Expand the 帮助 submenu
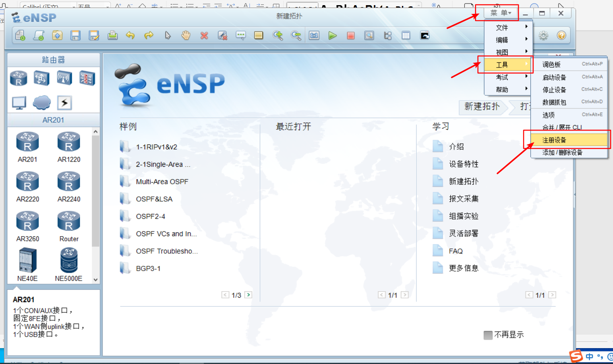 (527, 89)
